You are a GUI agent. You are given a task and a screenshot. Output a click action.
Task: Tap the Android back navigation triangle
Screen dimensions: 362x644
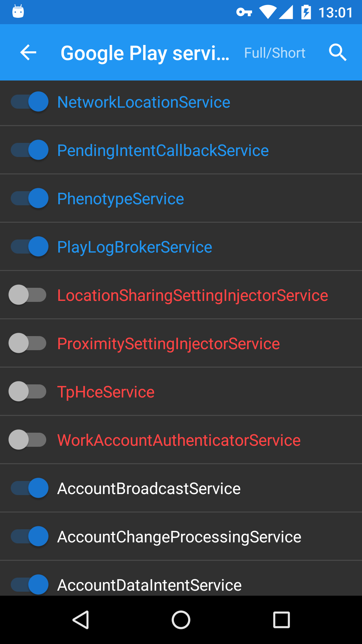coord(81,620)
